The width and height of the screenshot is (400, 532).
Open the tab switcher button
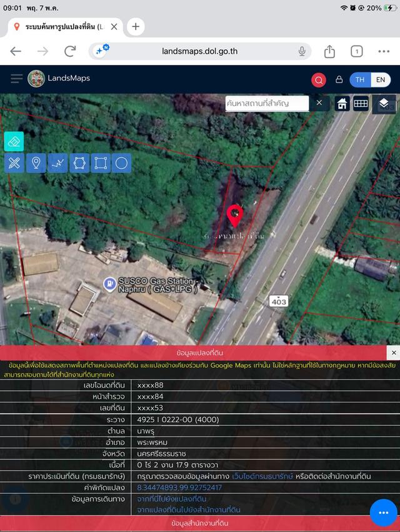(x=356, y=52)
